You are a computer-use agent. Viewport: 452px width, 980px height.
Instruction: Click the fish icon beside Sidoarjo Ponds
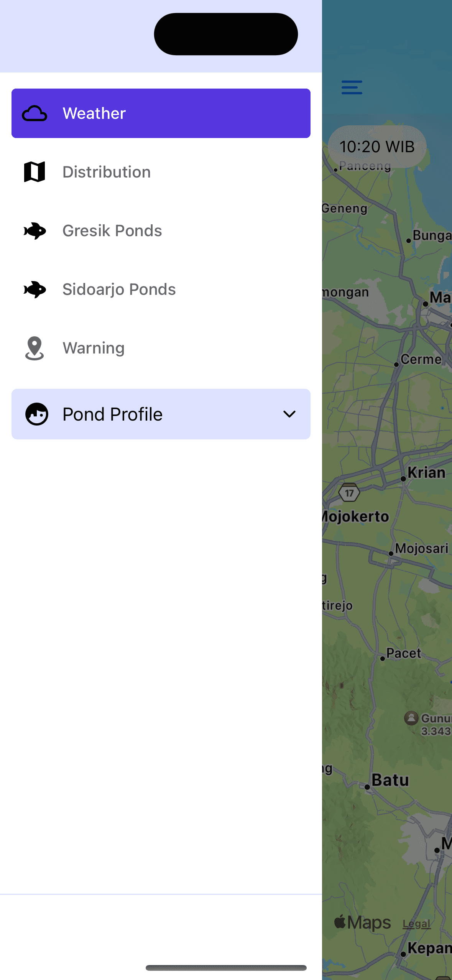35,289
